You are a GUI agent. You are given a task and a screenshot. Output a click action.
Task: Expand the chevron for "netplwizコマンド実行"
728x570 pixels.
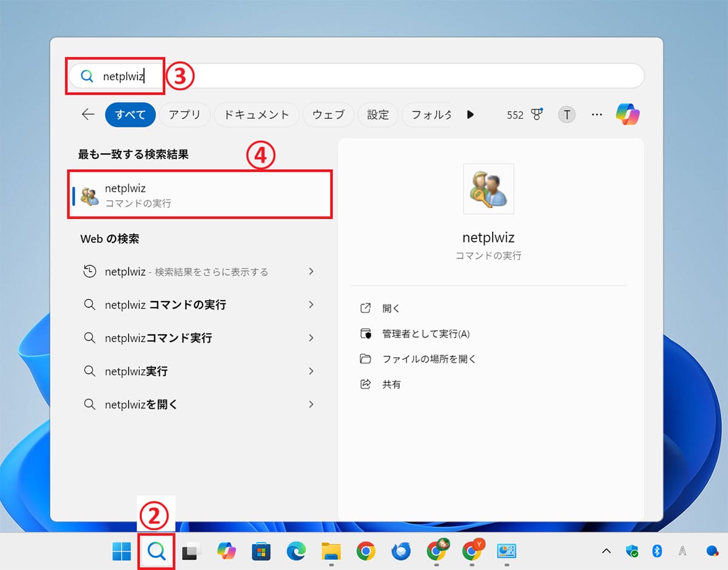[311, 338]
